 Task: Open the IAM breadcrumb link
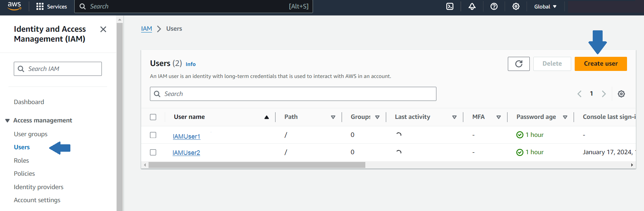click(146, 29)
